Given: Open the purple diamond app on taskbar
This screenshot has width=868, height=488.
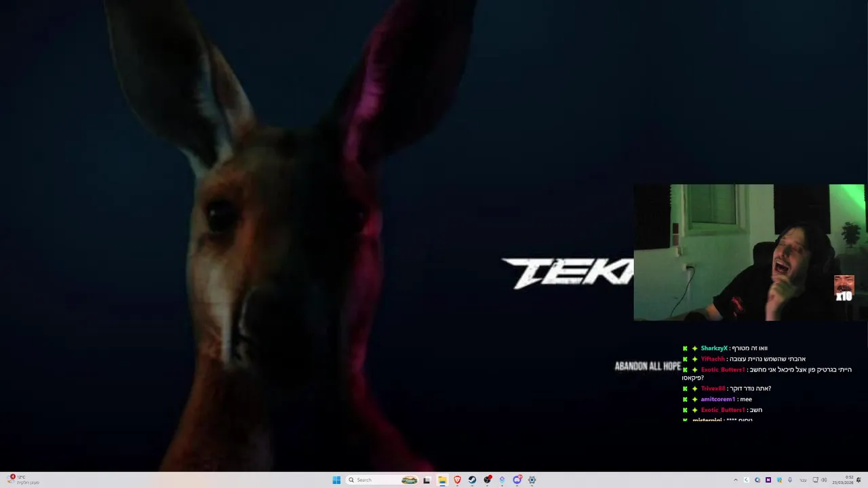Looking at the screenshot, I should tap(502, 480).
